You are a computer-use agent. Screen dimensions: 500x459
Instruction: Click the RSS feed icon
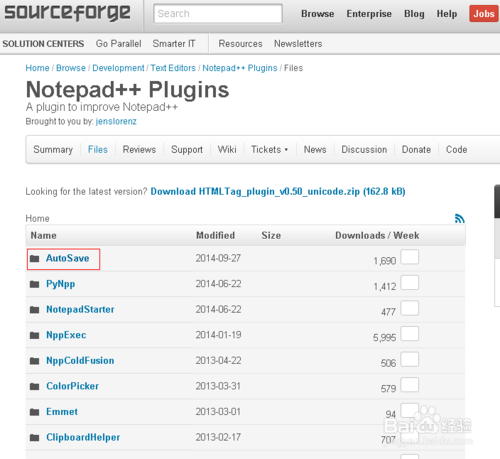460,219
